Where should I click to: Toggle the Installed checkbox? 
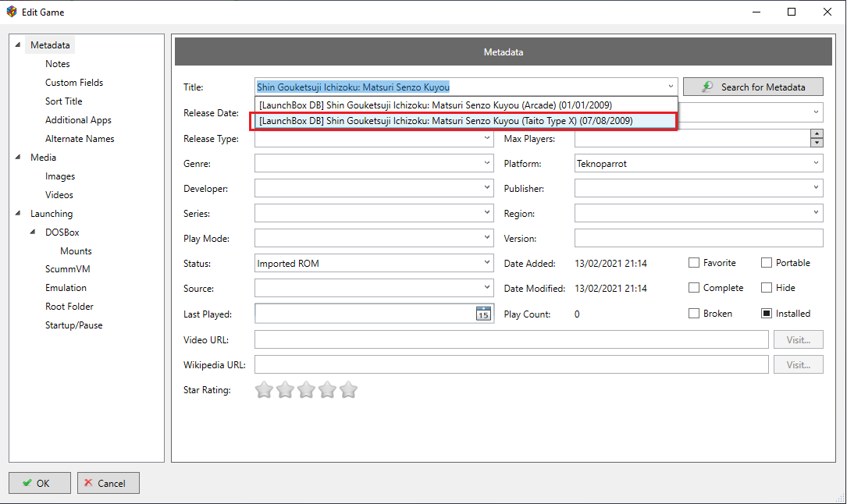(x=767, y=314)
